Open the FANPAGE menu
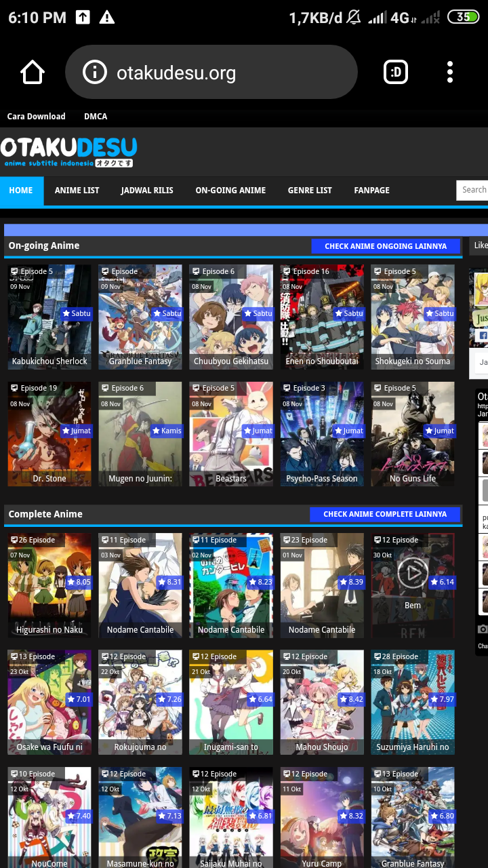The image size is (488, 868). coord(371,191)
